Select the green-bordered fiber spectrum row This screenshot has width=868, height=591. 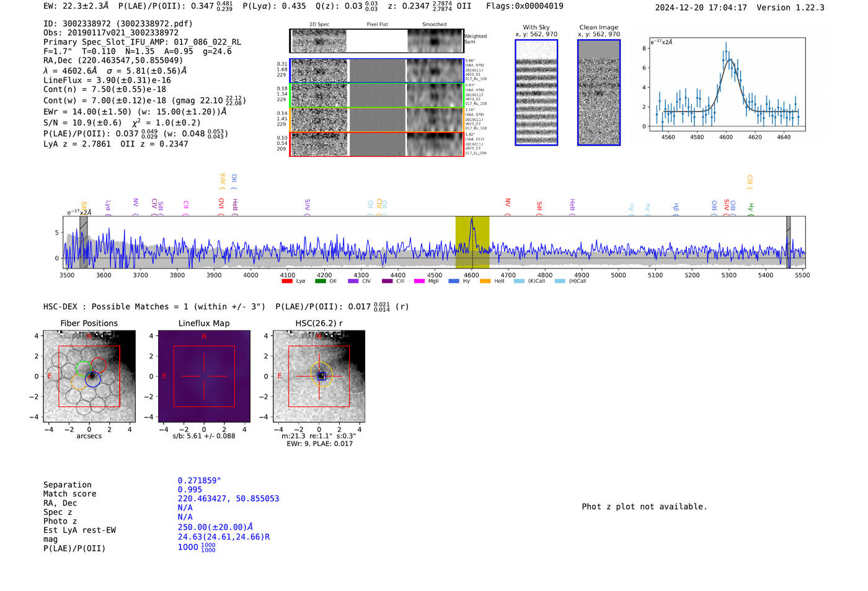376,96
